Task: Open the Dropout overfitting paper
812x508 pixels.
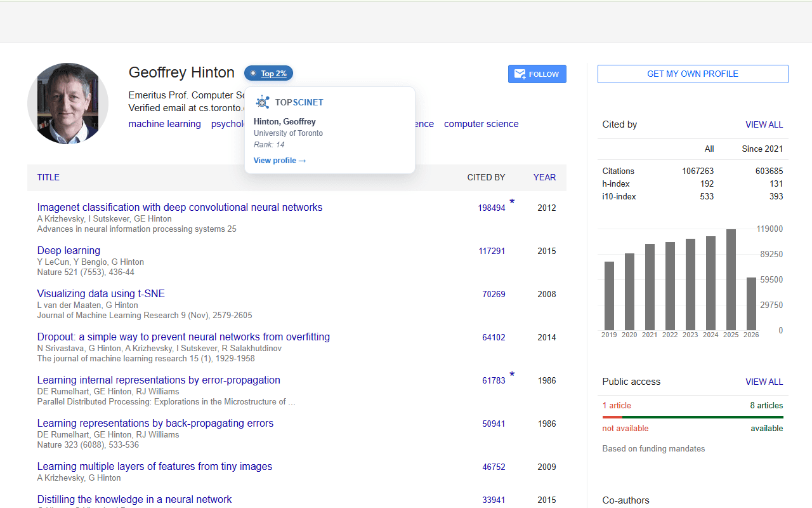Action: 183,337
